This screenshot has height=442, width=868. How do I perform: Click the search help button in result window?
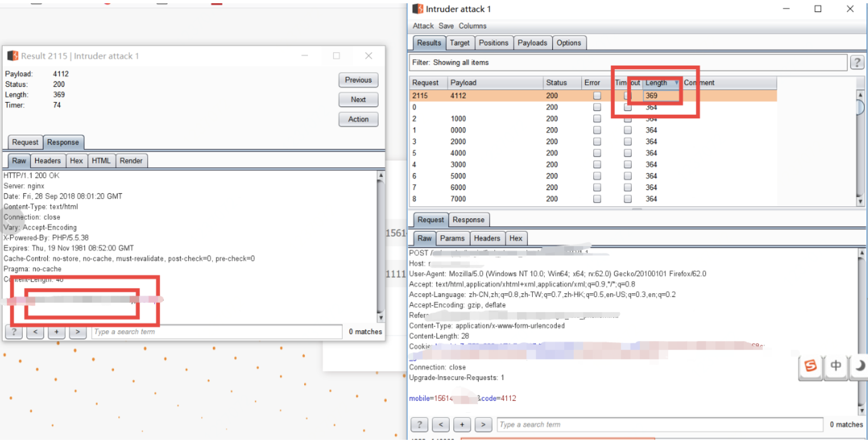point(14,332)
